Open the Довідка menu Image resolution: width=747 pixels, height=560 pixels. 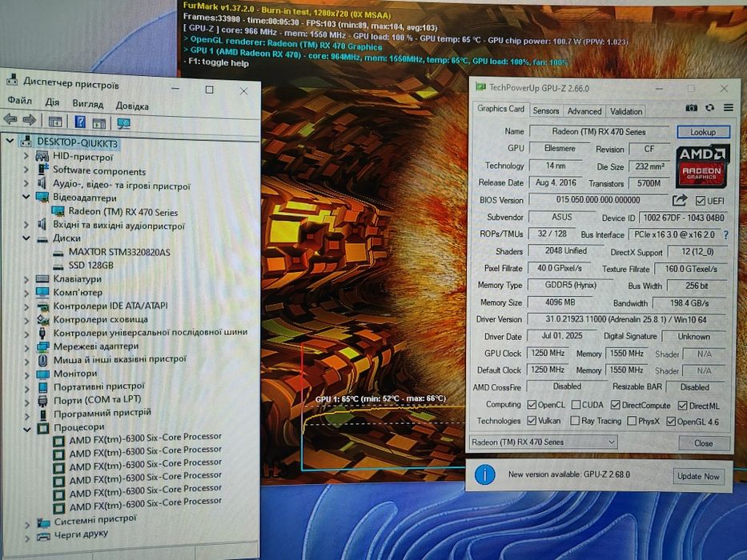pos(132,106)
